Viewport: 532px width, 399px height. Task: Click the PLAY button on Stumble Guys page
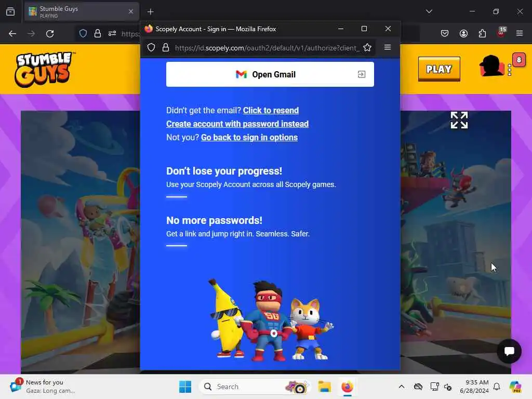point(439,69)
